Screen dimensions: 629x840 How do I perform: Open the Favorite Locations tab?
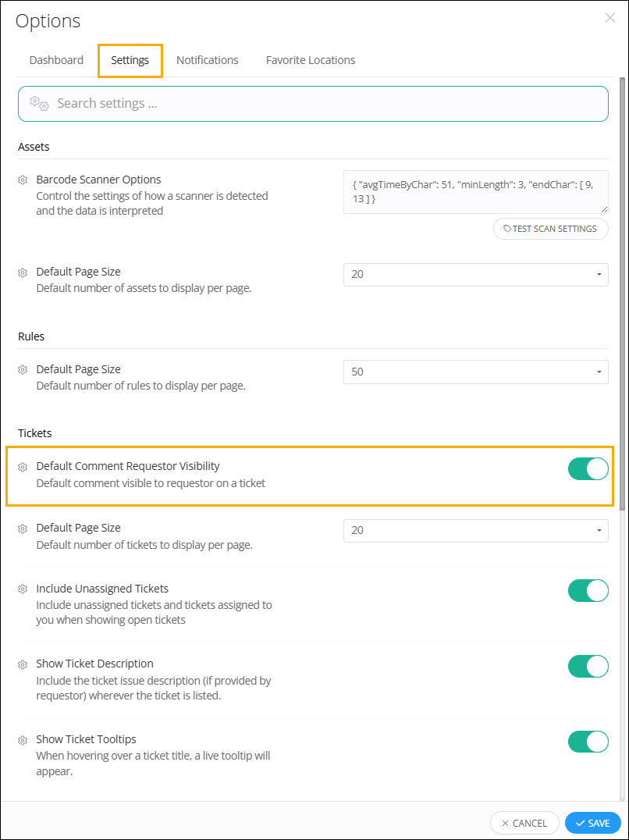tap(311, 60)
